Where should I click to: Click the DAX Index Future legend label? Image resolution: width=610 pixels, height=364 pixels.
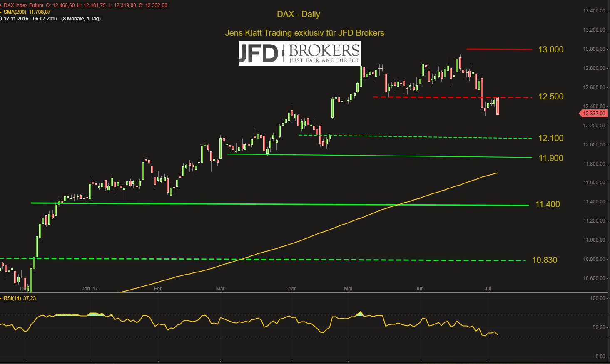tap(24, 5)
